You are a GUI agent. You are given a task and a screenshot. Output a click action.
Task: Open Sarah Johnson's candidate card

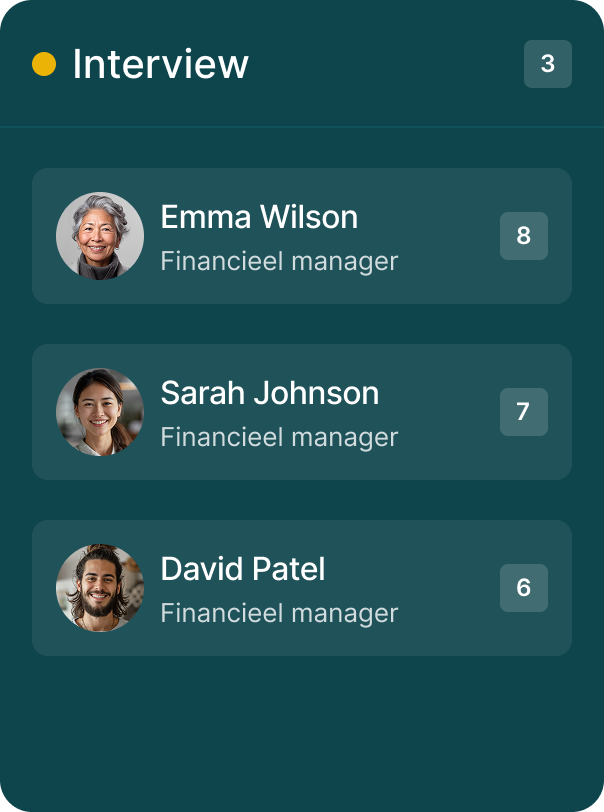[302, 412]
